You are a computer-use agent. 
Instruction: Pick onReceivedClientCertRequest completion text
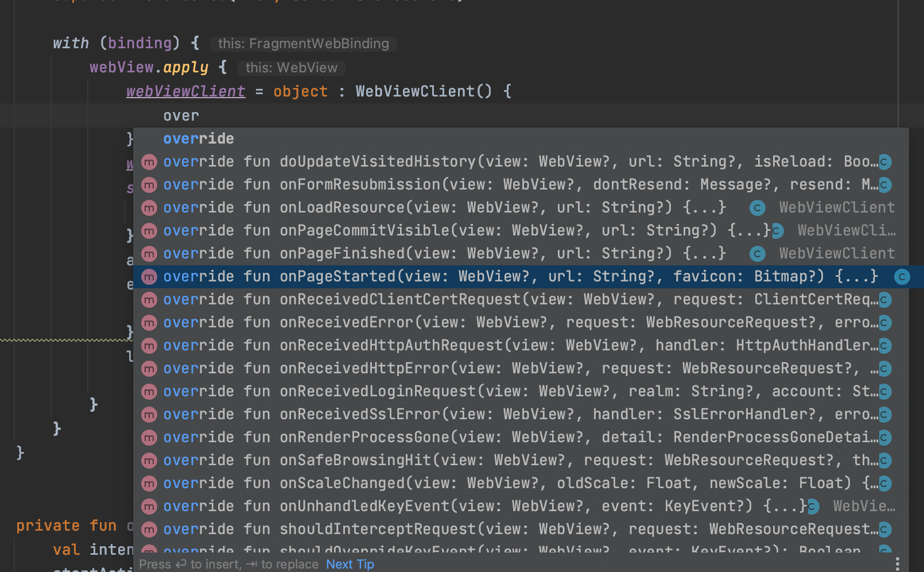pyautogui.click(x=521, y=299)
